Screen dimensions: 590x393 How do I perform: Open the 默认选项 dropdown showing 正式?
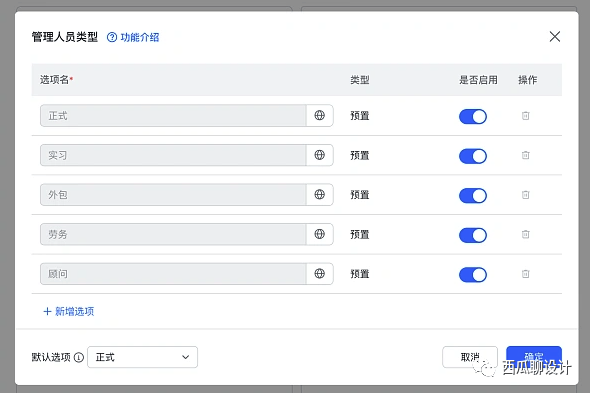[142, 357]
